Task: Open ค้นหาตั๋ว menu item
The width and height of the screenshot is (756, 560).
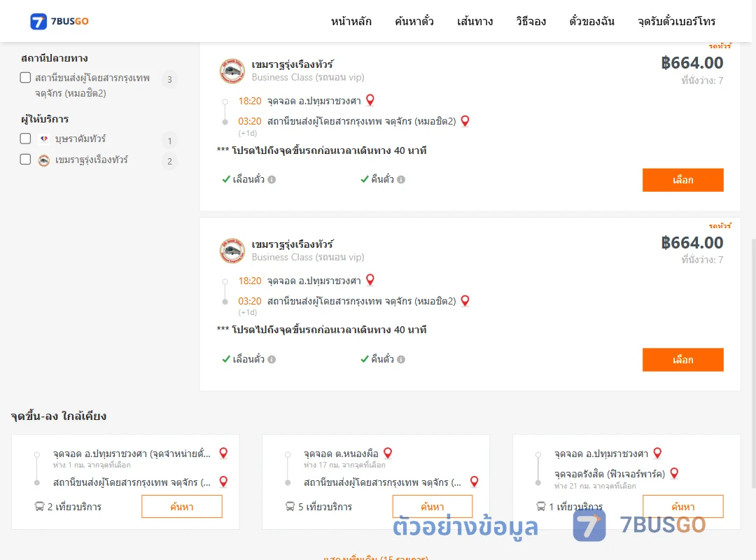Action: click(414, 21)
